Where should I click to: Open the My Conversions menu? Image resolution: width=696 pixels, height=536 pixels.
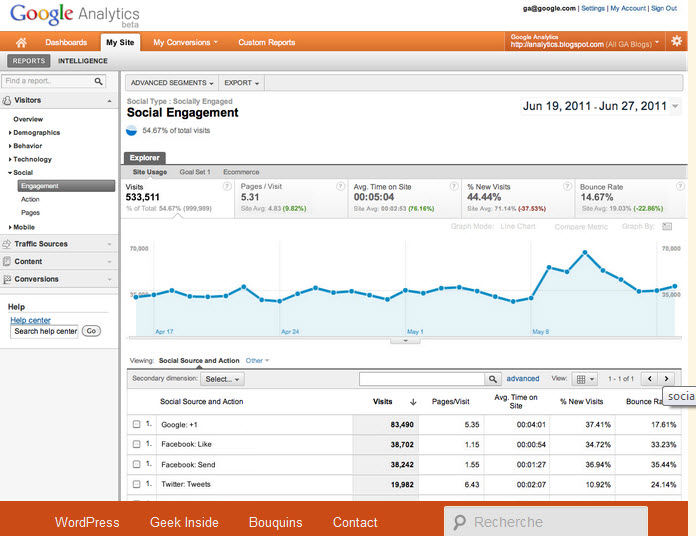coord(185,43)
